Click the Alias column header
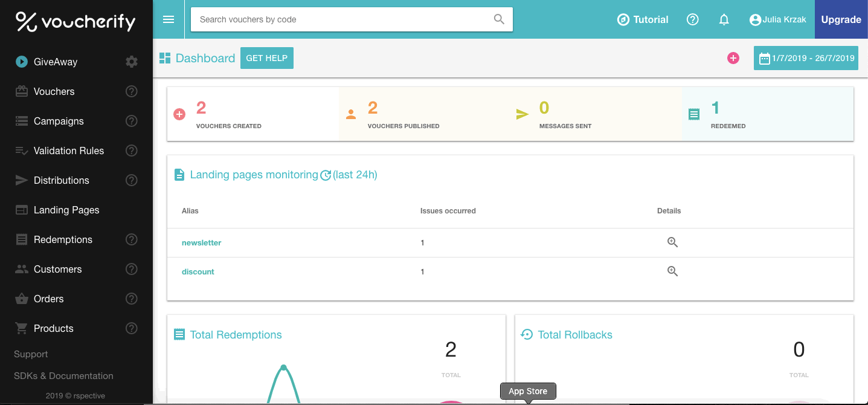This screenshot has width=868, height=405. [190, 211]
